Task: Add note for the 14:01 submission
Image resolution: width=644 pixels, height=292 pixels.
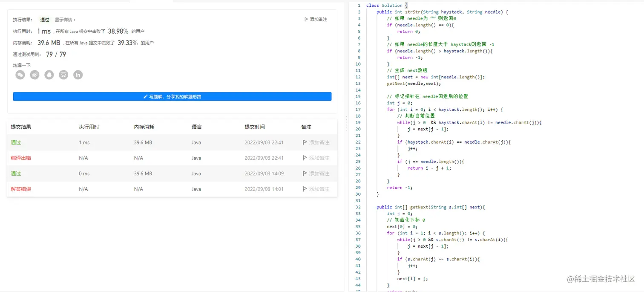Action: (316, 189)
